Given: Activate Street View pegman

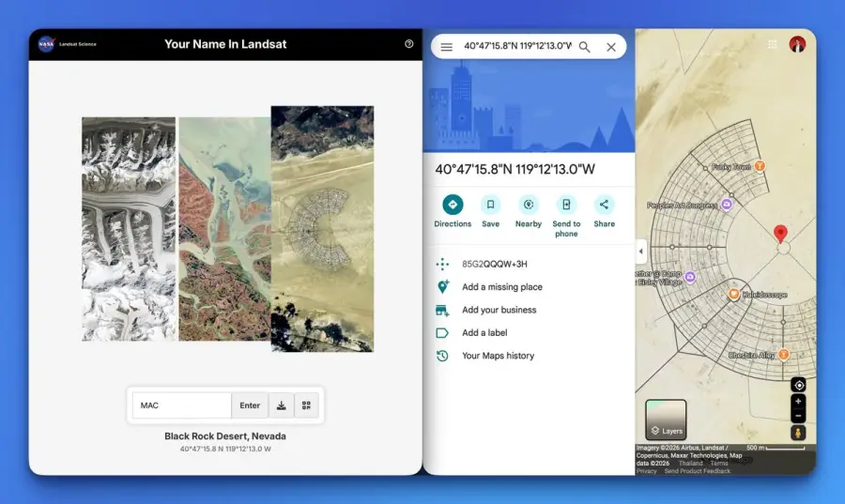Looking at the screenshot, I should pyautogui.click(x=798, y=433).
